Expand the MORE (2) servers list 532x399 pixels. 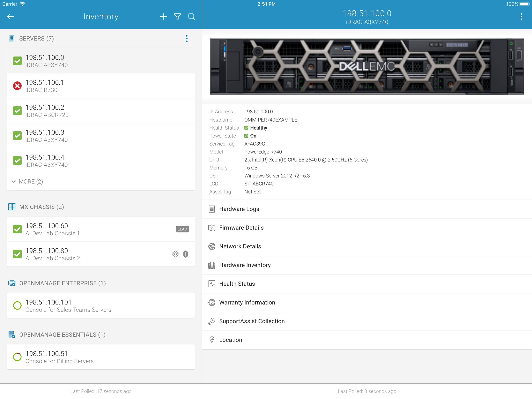27,182
